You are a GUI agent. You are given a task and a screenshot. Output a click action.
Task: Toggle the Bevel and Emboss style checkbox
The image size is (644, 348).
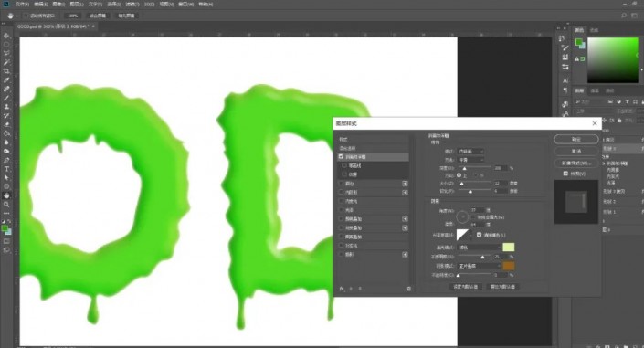tap(341, 156)
